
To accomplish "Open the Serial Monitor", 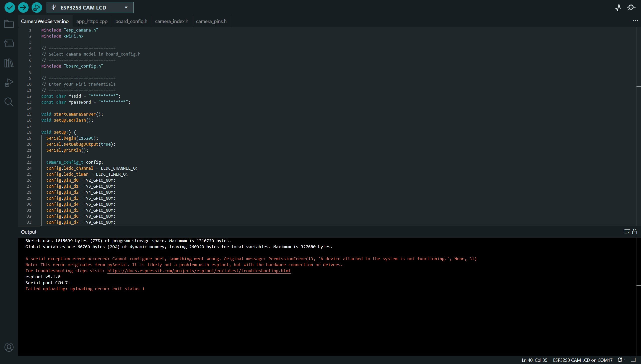I will 631,7.
